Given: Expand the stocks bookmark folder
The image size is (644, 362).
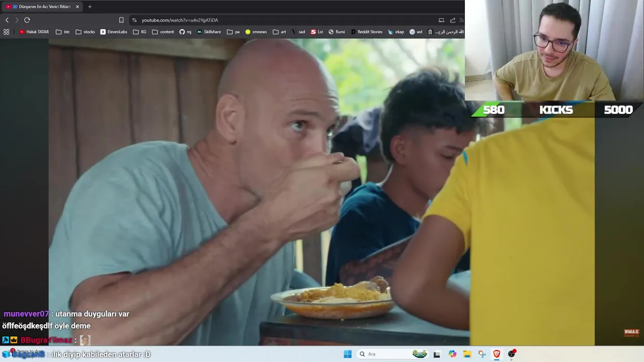Looking at the screenshot, I should [85, 32].
